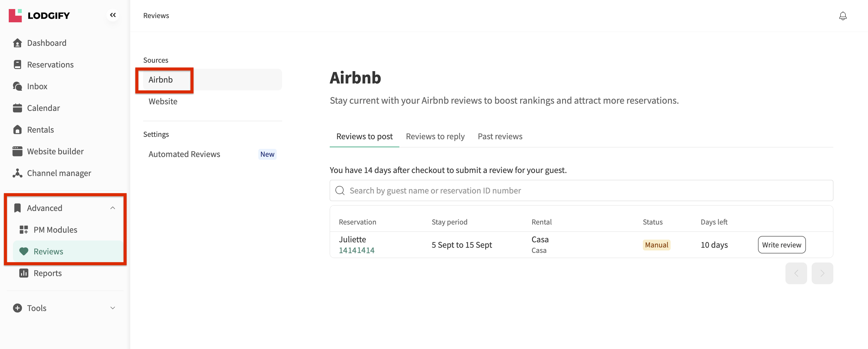Click the Lodgify logo icon

[15, 15]
